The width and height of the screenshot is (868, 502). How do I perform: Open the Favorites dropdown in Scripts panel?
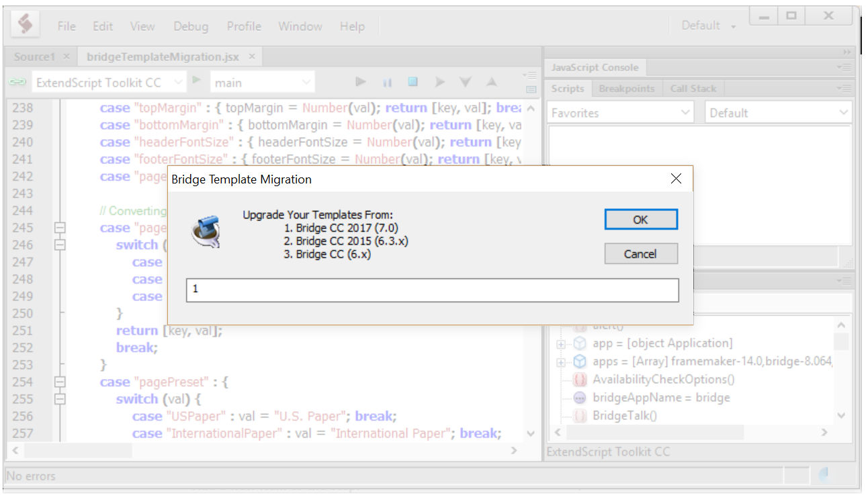pos(621,113)
